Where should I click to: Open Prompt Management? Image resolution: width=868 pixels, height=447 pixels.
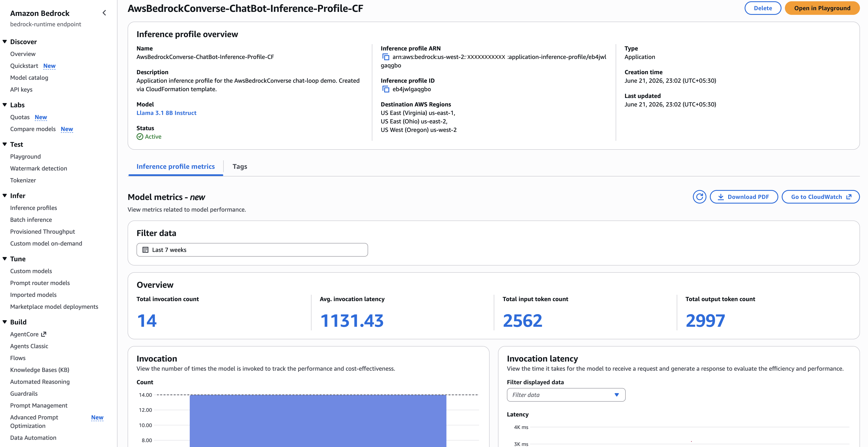(x=39, y=405)
